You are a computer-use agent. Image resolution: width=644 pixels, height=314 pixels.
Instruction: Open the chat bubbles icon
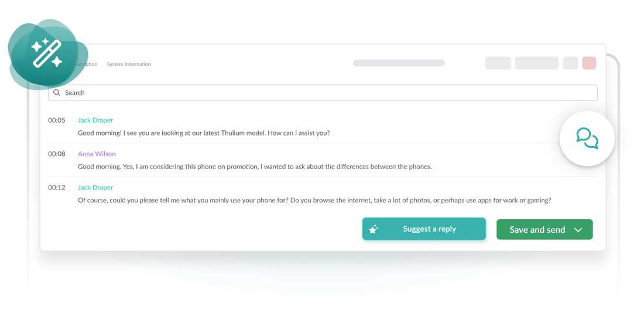pyautogui.click(x=587, y=139)
